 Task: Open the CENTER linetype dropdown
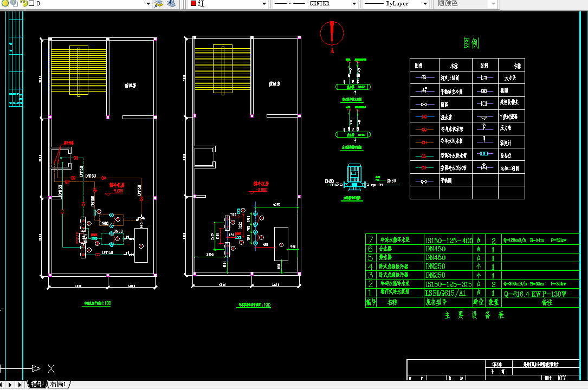(354, 4)
